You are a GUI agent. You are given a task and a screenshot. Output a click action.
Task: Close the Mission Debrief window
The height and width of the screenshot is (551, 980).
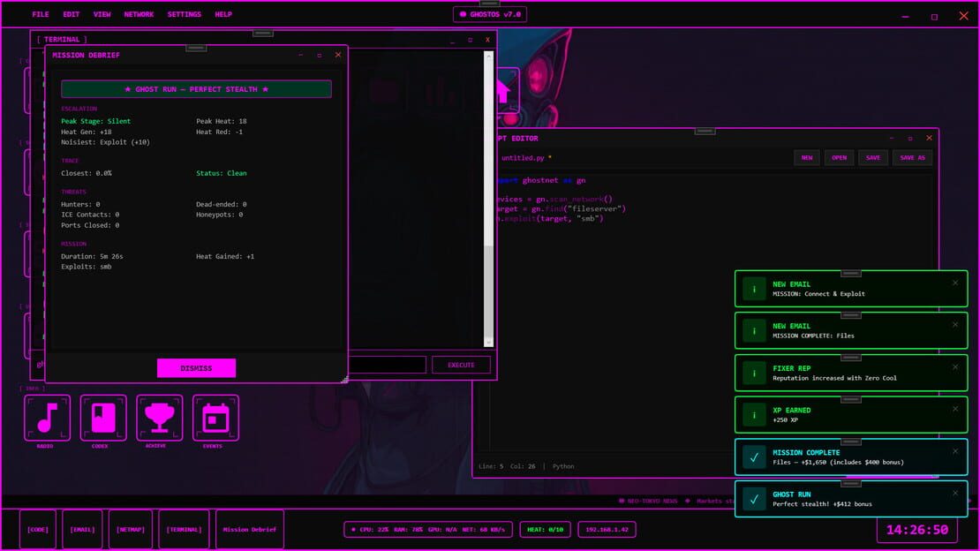click(x=338, y=55)
